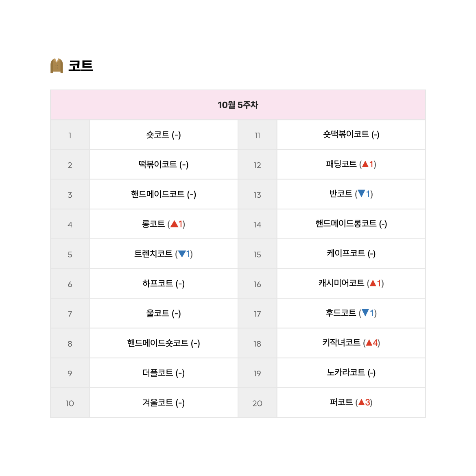Click the 코트 section heading
Screen dimensions: 476x476
point(81,66)
